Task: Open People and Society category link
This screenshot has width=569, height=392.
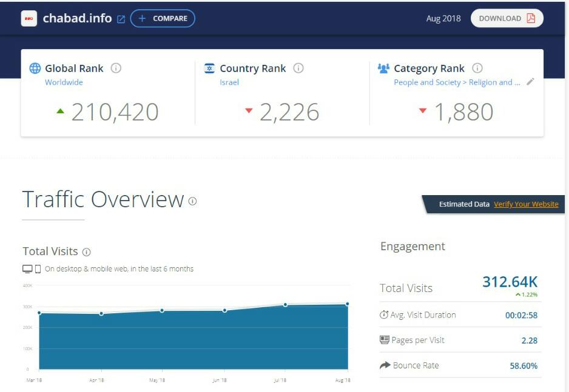Action: coord(457,82)
